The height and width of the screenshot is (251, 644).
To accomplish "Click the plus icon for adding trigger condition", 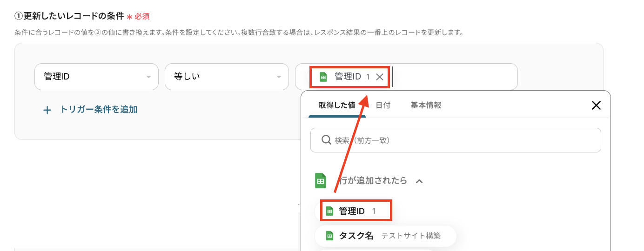I will (47, 110).
